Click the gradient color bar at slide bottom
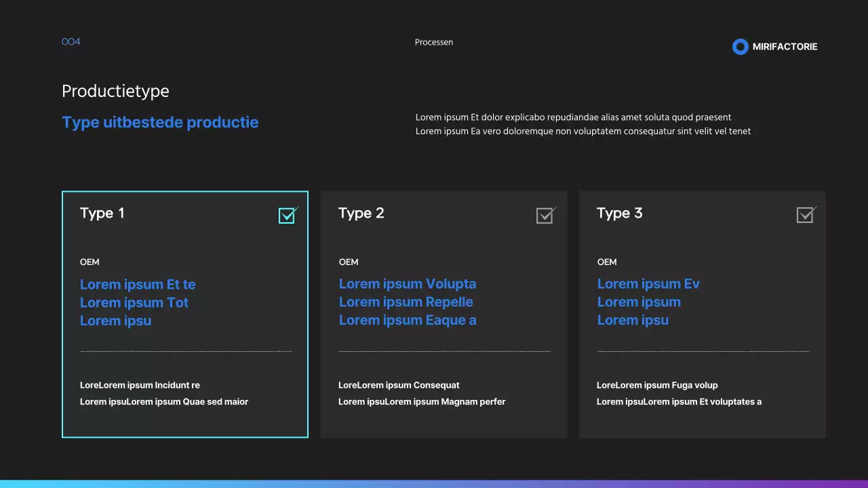 434,484
